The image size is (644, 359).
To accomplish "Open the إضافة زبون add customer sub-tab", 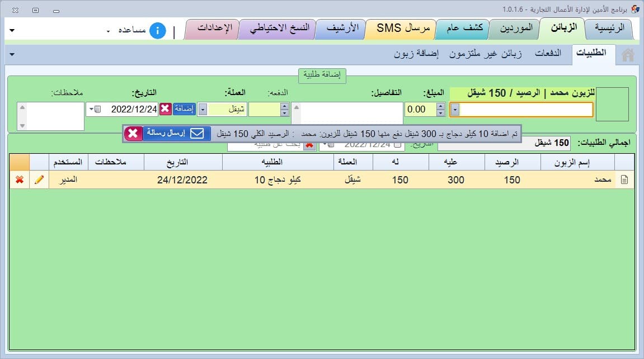I will pyautogui.click(x=416, y=54).
